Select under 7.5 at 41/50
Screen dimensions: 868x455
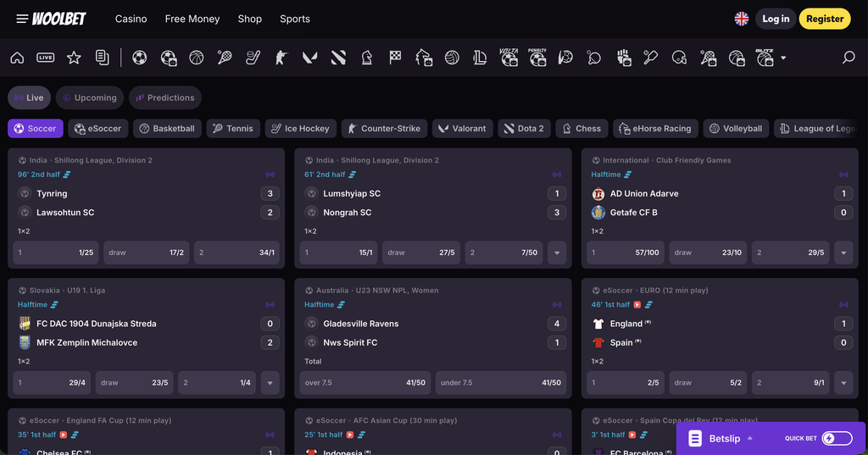(x=501, y=382)
